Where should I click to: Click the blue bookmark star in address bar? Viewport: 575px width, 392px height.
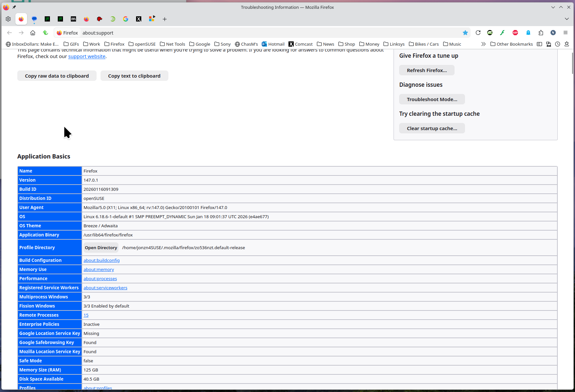click(x=465, y=33)
